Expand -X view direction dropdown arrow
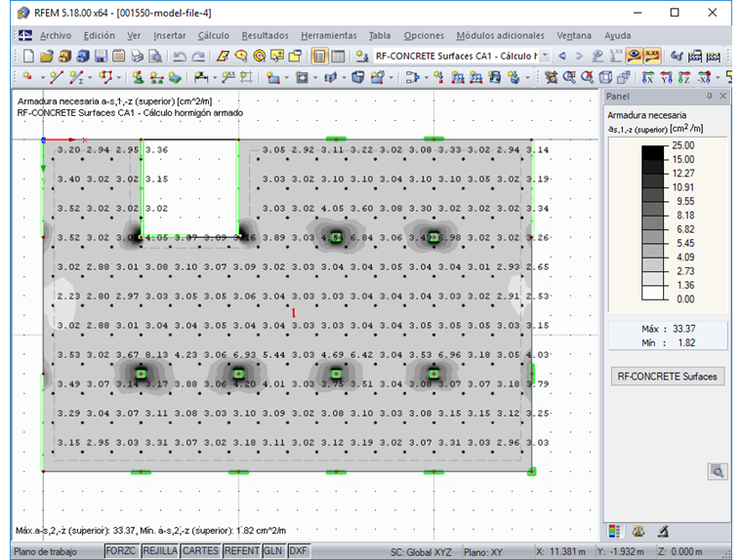The image size is (742, 560). pos(718,78)
